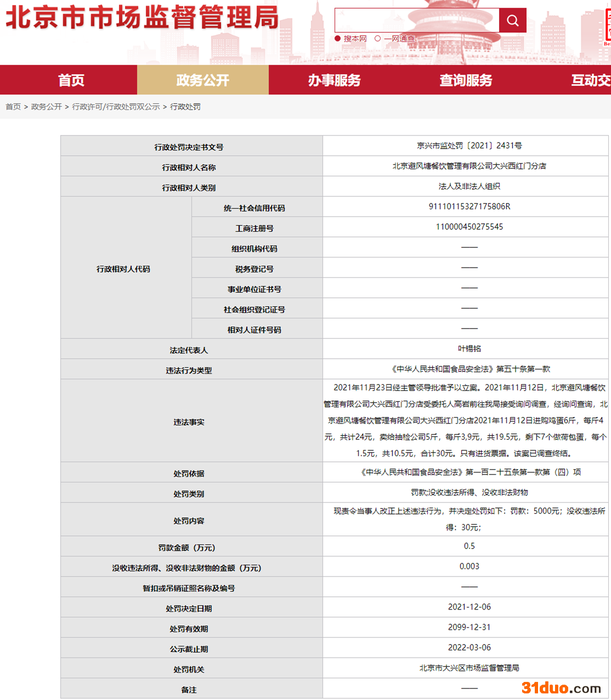This screenshot has width=611, height=700.
Task: Click the 首页 breadcrumb link
Action: 13,106
